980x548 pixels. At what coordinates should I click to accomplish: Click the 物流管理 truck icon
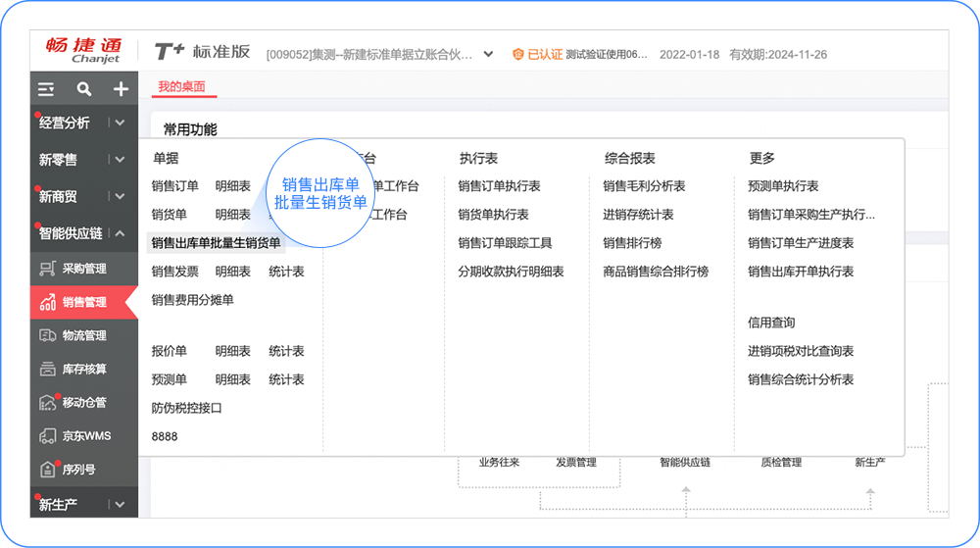click(47, 335)
